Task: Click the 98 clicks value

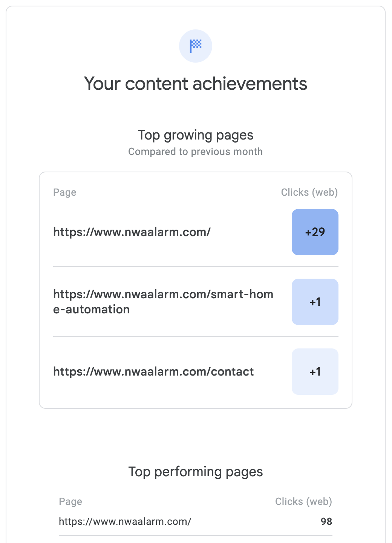Action: click(x=326, y=522)
